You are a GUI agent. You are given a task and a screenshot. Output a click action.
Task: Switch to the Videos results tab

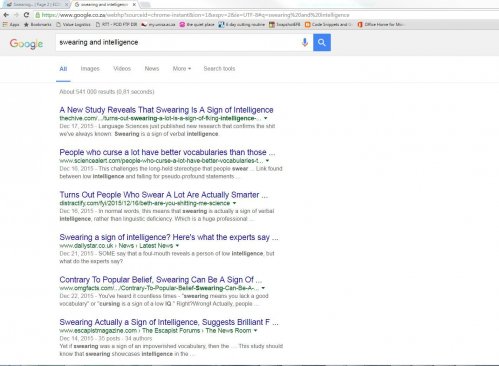(122, 69)
